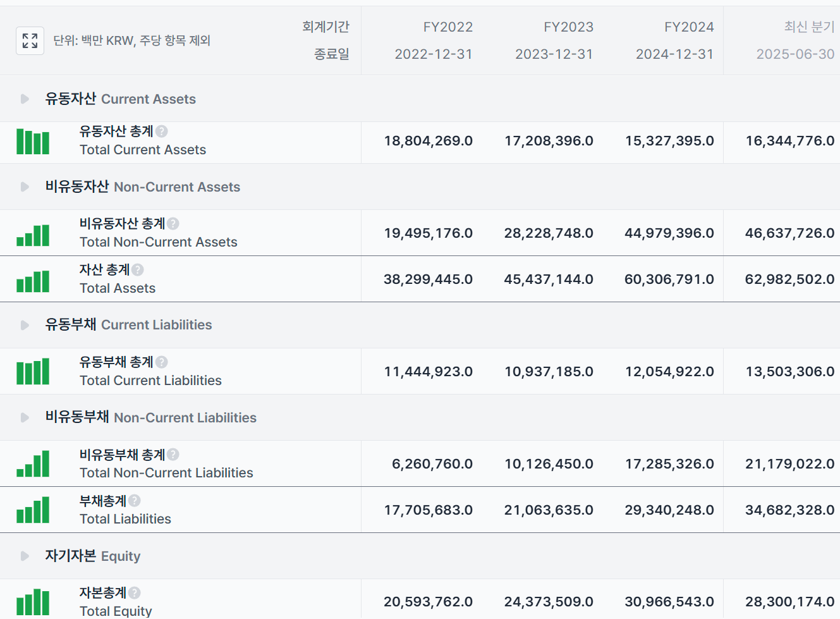The width and height of the screenshot is (840, 619).
Task: Open bar chart for Total Non-Current Liabilities
Action: click(x=33, y=464)
